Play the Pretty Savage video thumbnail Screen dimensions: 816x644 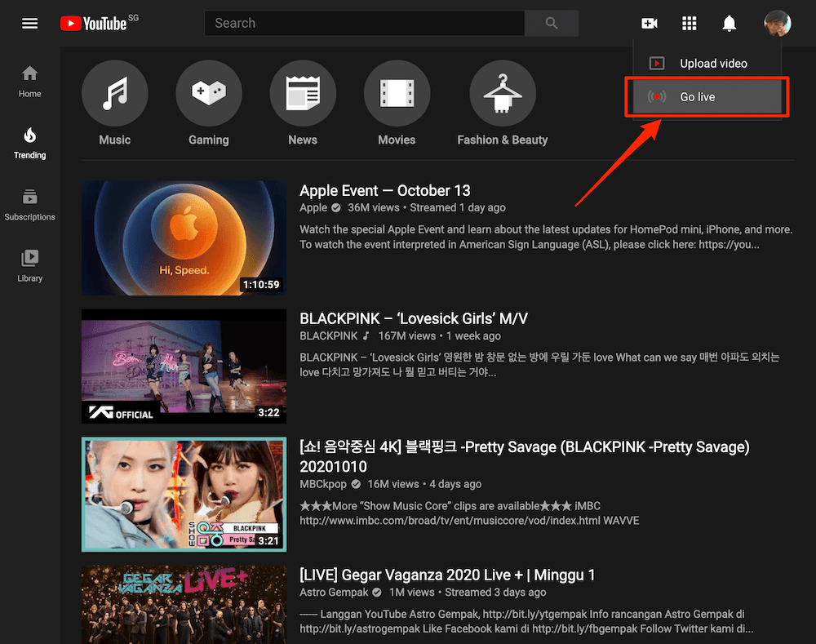coord(184,494)
